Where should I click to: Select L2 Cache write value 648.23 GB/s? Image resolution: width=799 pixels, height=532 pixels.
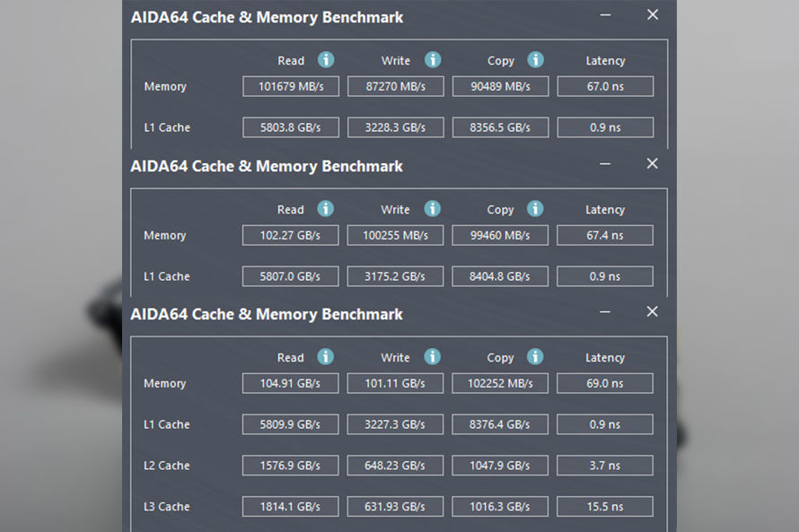(x=395, y=466)
